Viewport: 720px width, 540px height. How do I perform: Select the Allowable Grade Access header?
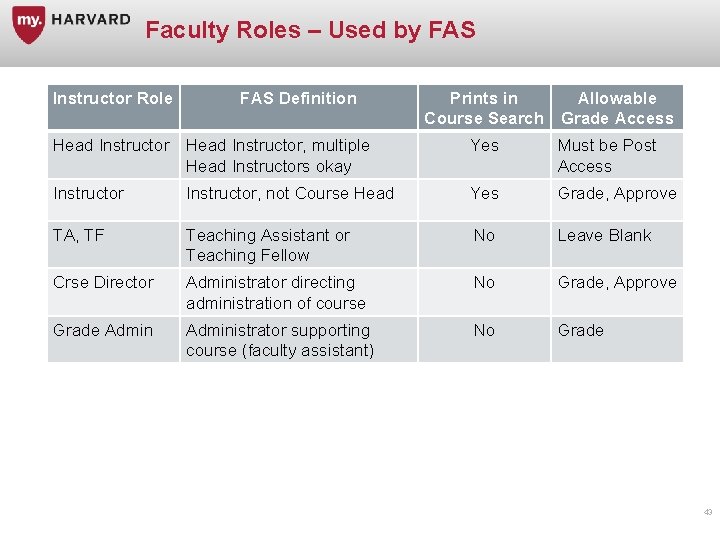click(617, 108)
